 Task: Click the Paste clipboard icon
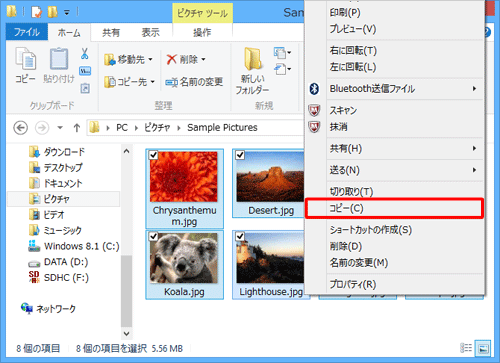pos(59,59)
